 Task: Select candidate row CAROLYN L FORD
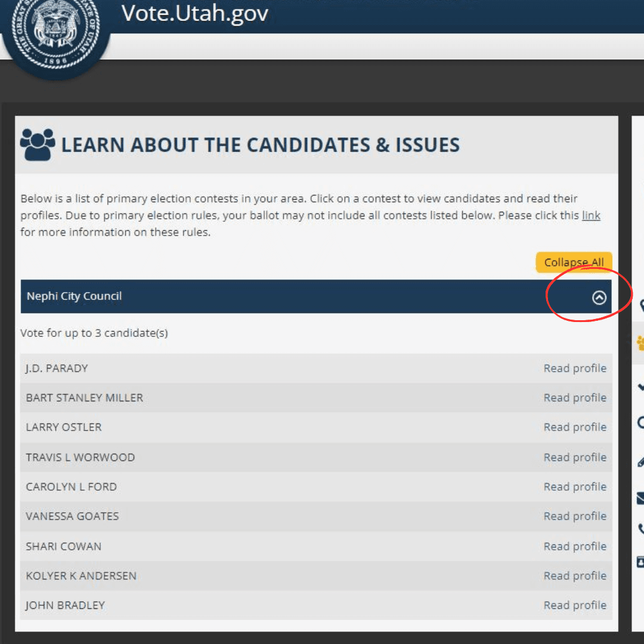pyautogui.click(x=239, y=487)
